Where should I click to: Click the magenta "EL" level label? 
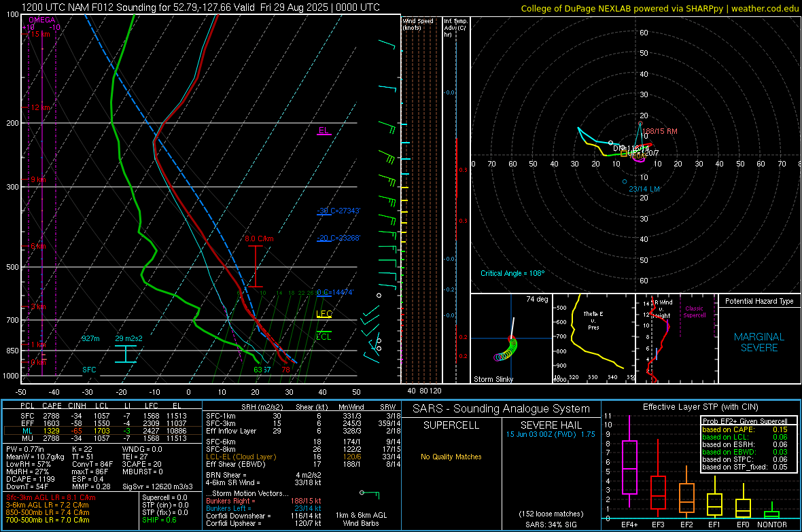(x=324, y=130)
